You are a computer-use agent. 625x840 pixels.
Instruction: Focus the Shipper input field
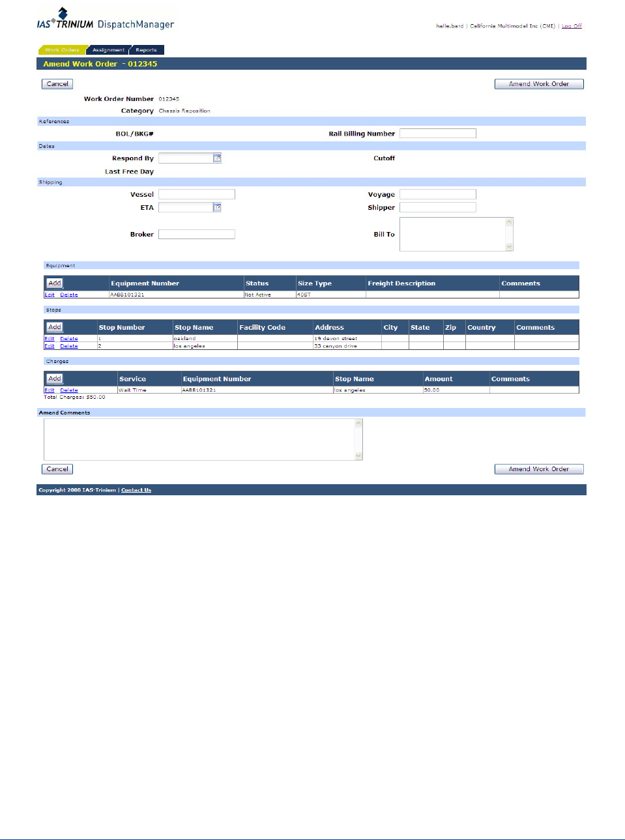(x=438, y=207)
